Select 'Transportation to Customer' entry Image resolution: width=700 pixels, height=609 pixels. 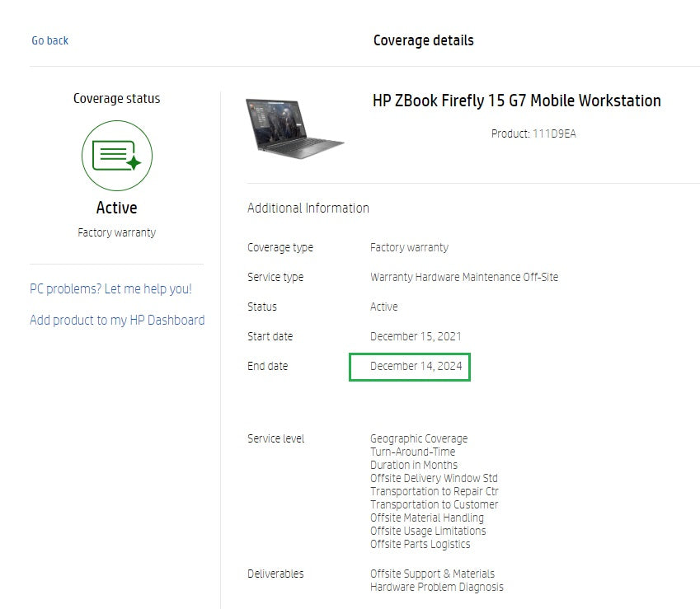coord(434,505)
